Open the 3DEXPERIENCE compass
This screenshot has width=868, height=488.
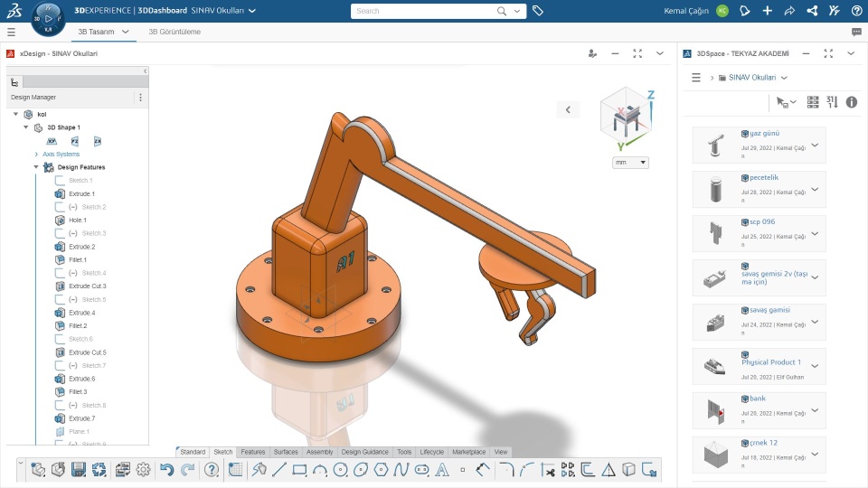click(x=48, y=18)
